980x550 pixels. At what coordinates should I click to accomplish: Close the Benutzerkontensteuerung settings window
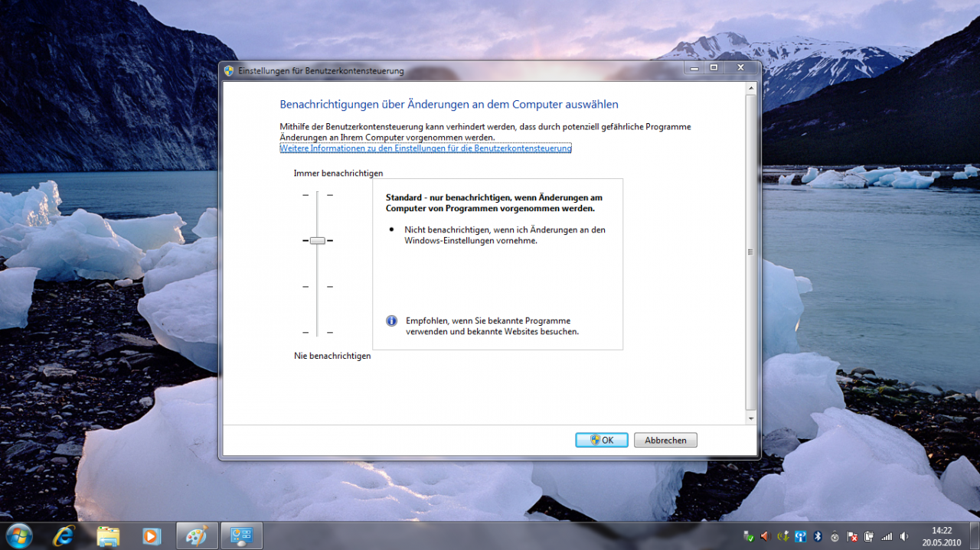[x=740, y=68]
